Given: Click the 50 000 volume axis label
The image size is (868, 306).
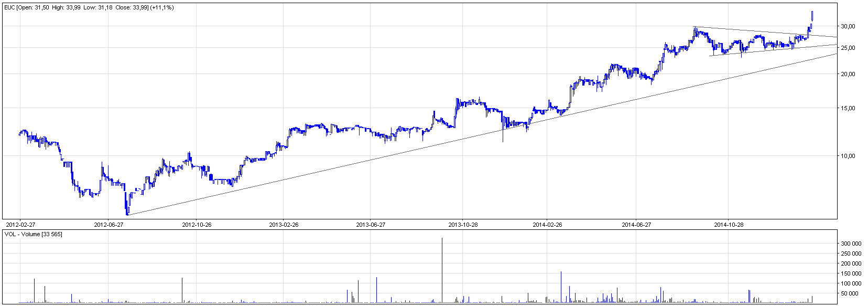Looking at the screenshot, I should click(x=853, y=293).
